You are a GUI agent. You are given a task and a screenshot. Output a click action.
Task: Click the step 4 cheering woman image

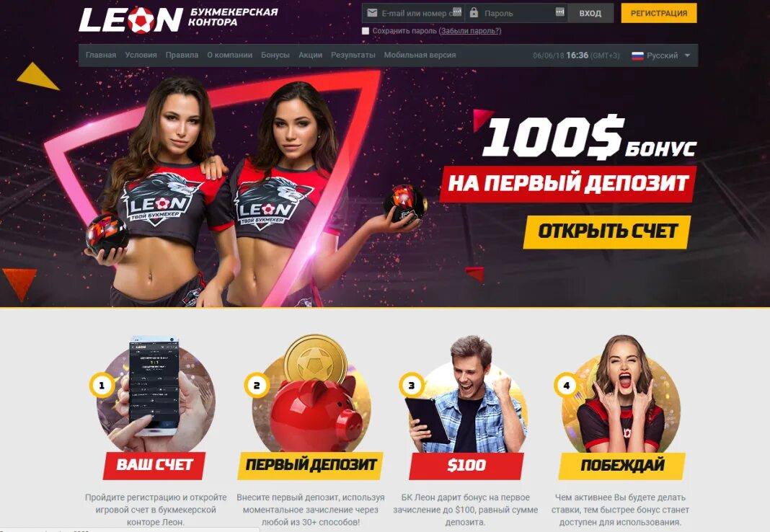pos(621,394)
